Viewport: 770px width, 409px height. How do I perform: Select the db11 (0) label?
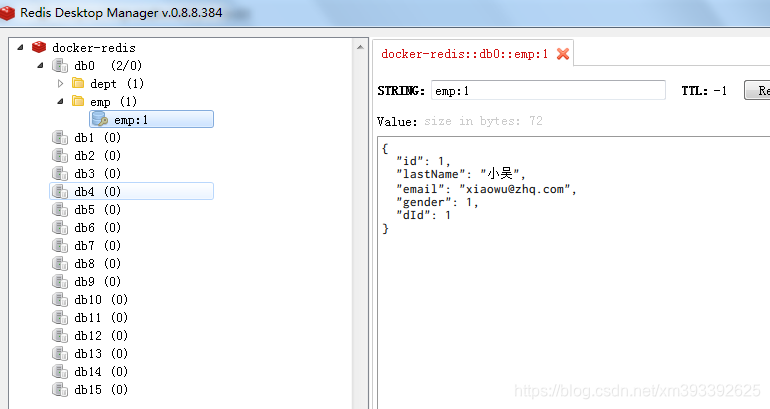101,318
